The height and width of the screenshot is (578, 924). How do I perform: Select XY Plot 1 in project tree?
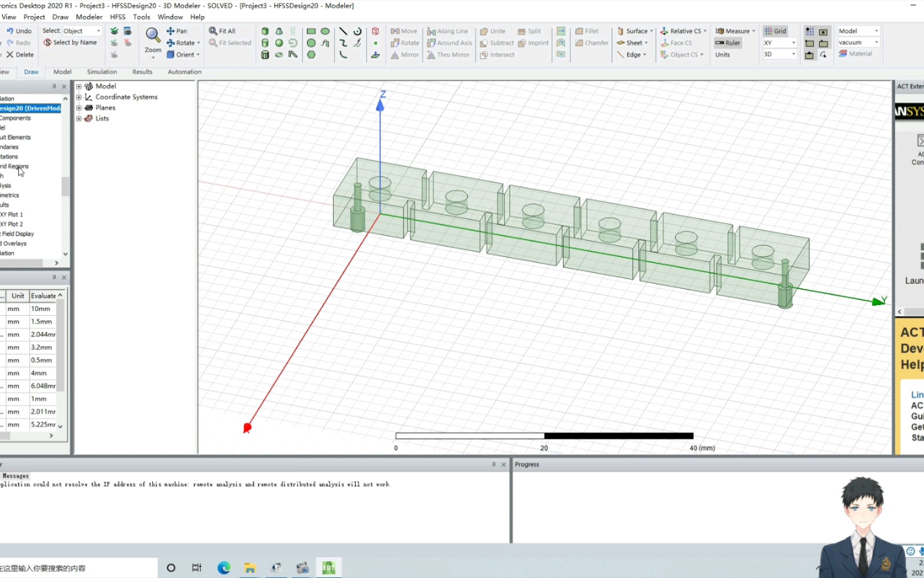(x=12, y=215)
